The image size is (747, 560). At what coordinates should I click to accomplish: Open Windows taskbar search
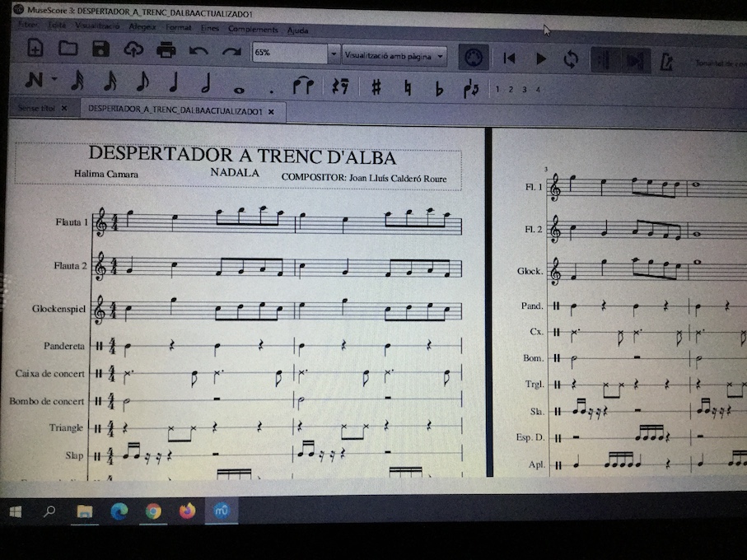(49, 512)
